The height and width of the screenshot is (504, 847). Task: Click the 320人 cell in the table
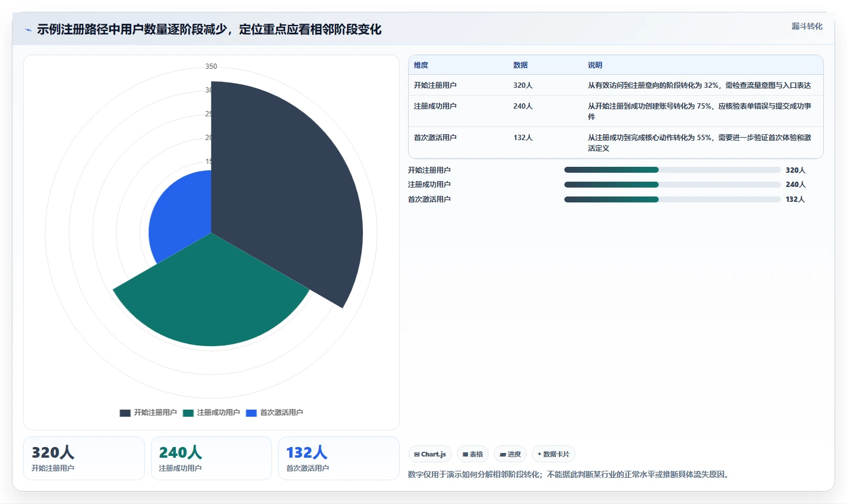523,85
